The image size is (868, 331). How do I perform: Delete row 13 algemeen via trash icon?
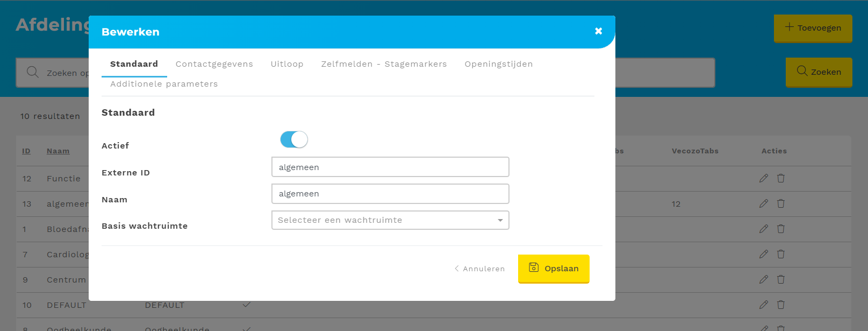[781, 203]
